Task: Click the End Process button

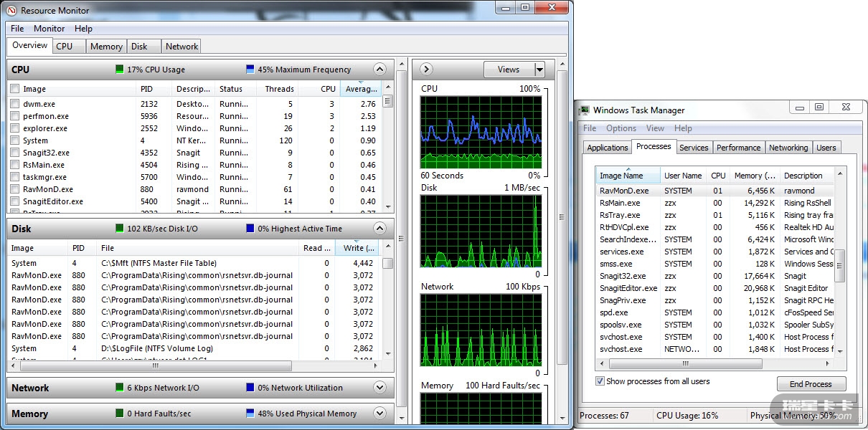Action: coord(811,384)
